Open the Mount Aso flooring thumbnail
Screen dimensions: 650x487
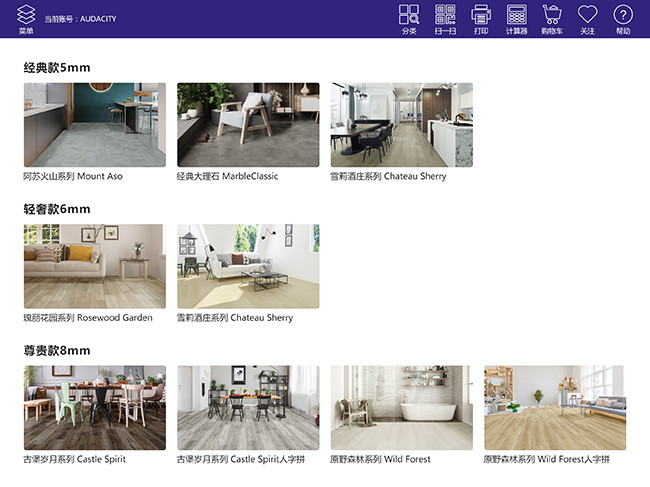95,125
